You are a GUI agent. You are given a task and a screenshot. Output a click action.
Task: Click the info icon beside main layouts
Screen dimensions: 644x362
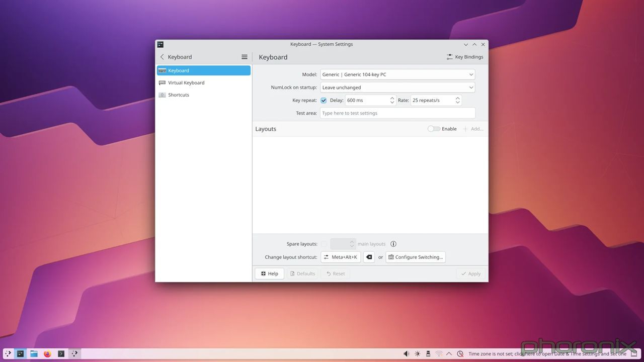pyautogui.click(x=393, y=244)
